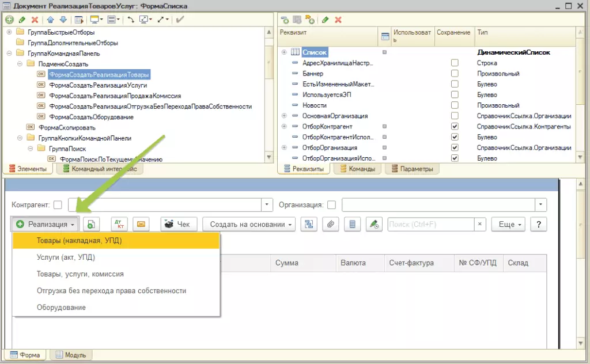Click the Еще button
The image size is (590, 364).
point(509,224)
